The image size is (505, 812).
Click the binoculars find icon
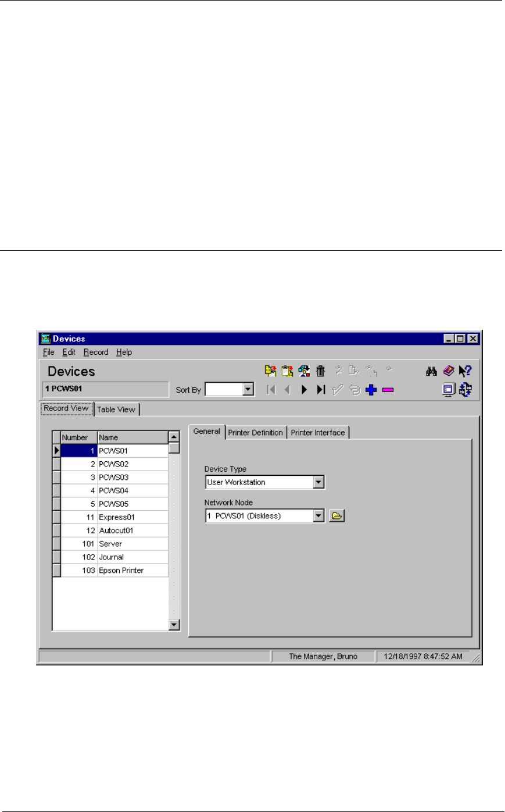coord(431,371)
